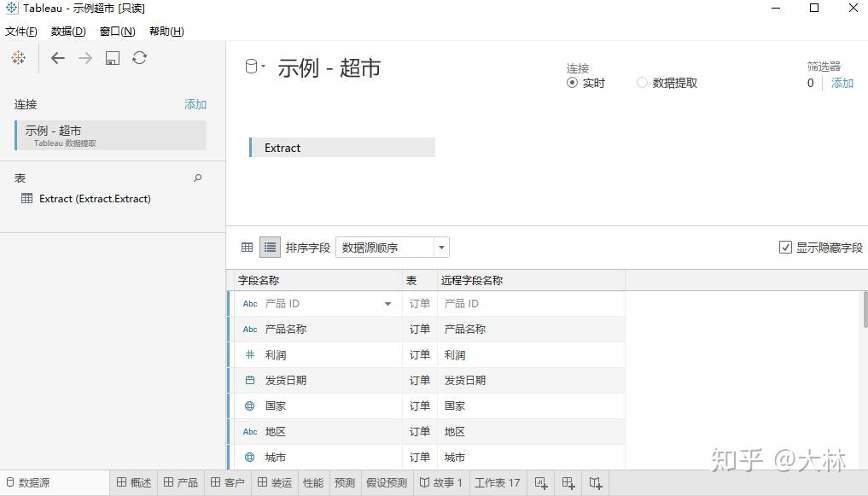Image resolution: width=868 pixels, height=496 pixels.
Task: Toggle 显示隐藏字段 checkbox
Action: (x=785, y=248)
